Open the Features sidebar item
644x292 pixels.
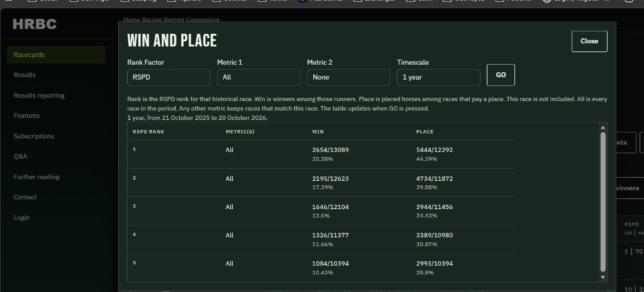tap(26, 116)
